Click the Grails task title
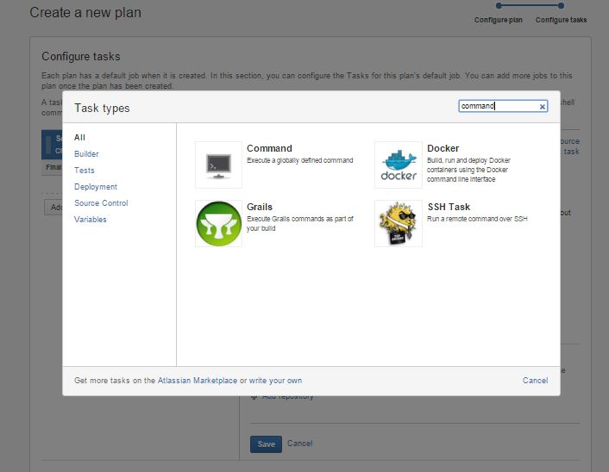This screenshot has width=609, height=472. pos(259,207)
